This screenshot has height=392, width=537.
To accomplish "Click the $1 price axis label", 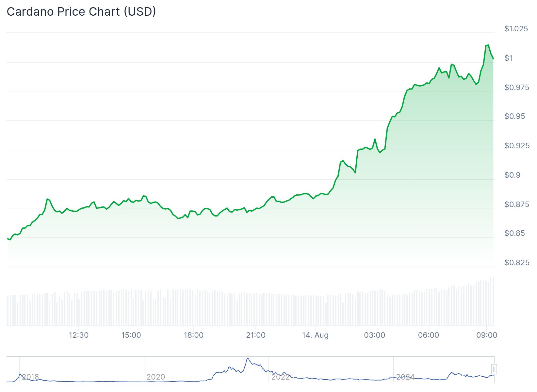I will tap(509, 58).
